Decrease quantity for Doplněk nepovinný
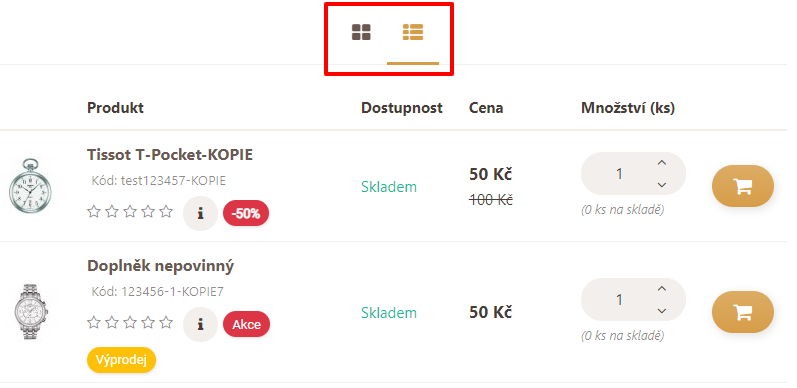The image size is (797, 388). point(661,311)
